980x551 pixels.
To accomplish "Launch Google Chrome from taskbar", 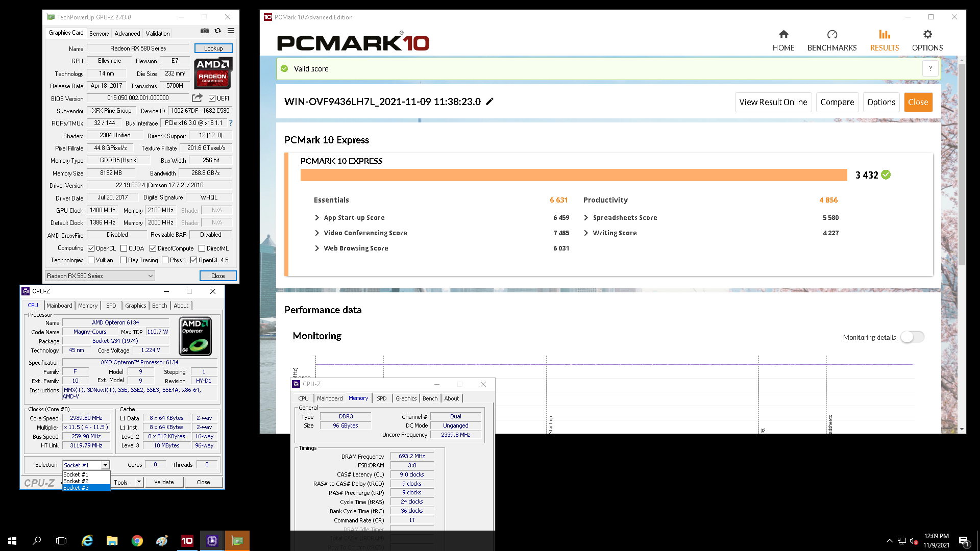I will (137, 541).
